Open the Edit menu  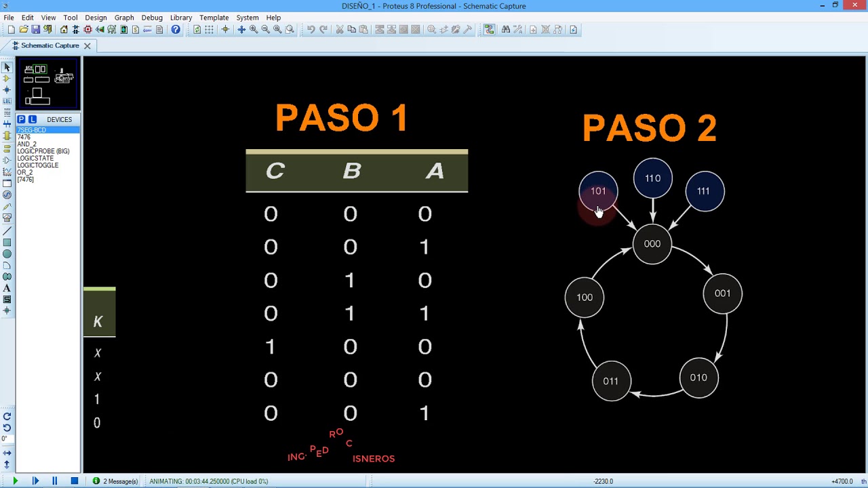pyautogui.click(x=28, y=18)
